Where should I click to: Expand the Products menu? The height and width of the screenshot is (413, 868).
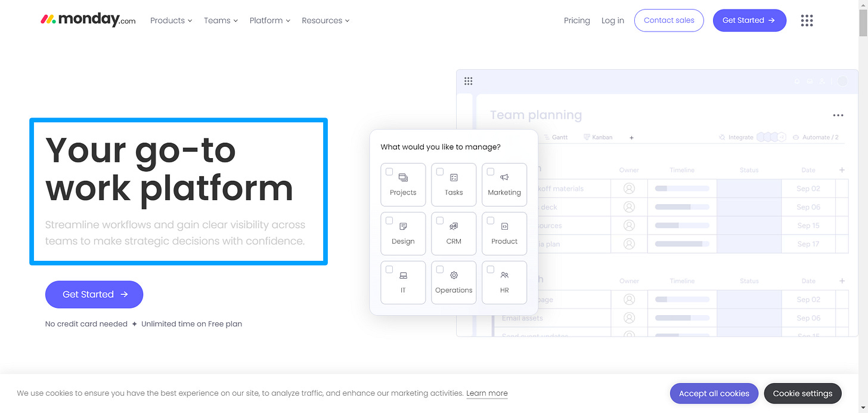[171, 20]
